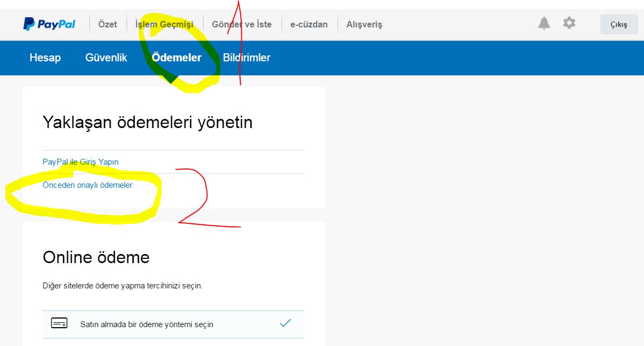Navigate to Alışveriş in the top menu
The image size is (644, 346).
coord(364,24)
